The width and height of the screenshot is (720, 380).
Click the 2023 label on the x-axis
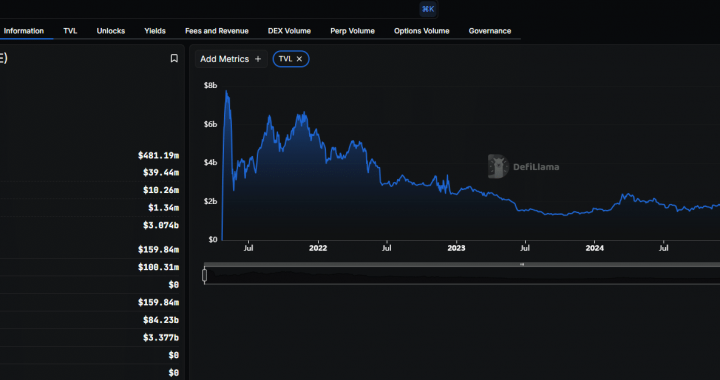[x=456, y=248]
